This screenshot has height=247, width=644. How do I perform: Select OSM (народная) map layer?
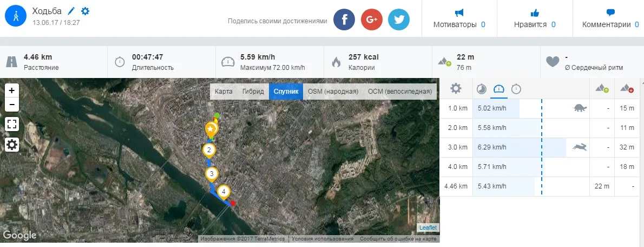(x=333, y=92)
